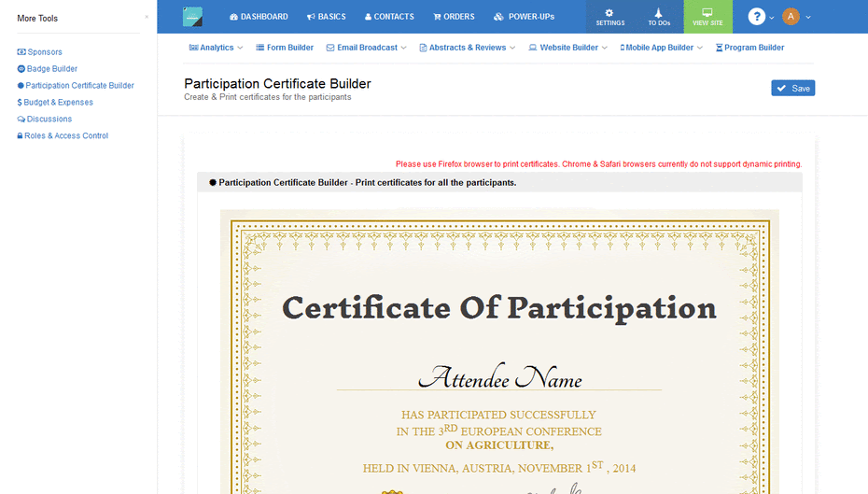Viewport: 868px width, 494px height.
Task: Open Settings with the gear icon
Action: (610, 17)
